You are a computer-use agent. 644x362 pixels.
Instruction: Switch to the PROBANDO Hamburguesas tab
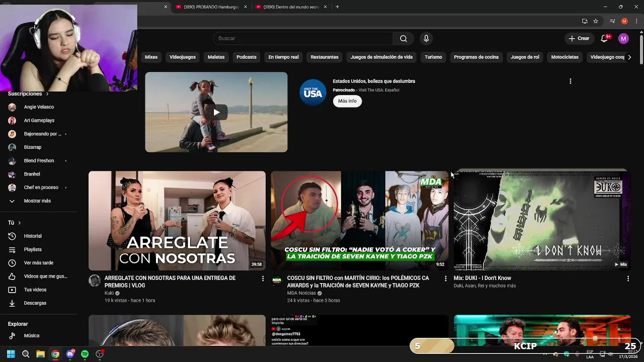tap(211, 7)
